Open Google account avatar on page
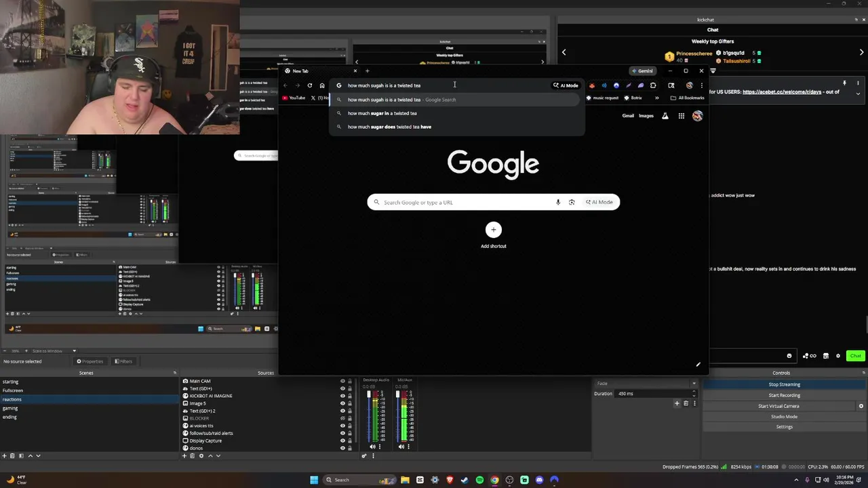The image size is (868, 488). click(697, 116)
